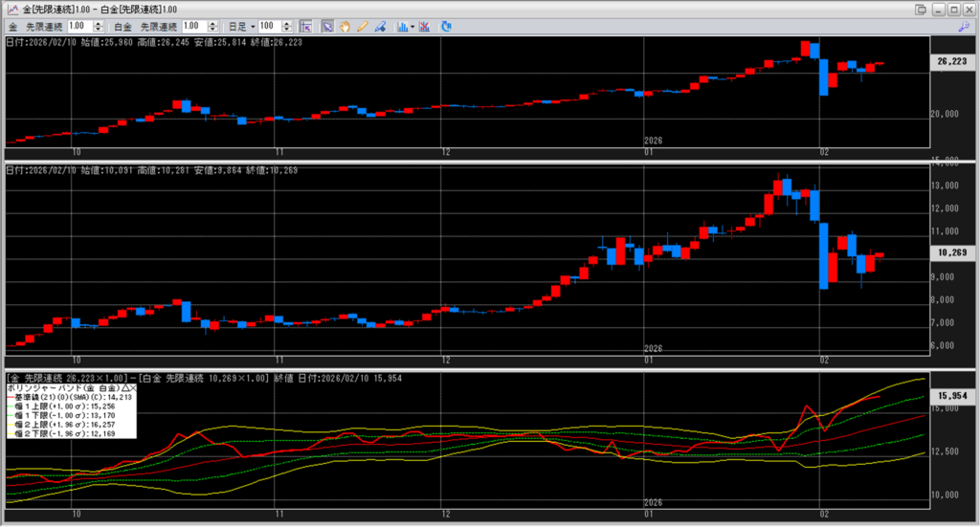Click the delete indicators icon
980x527 pixels.
point(424,26)
